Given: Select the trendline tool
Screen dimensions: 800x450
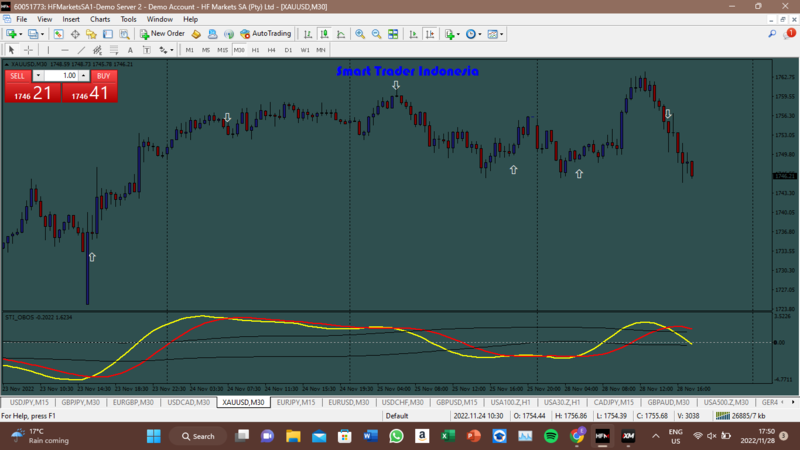Looking at the screenshot, I should [81, 50].
